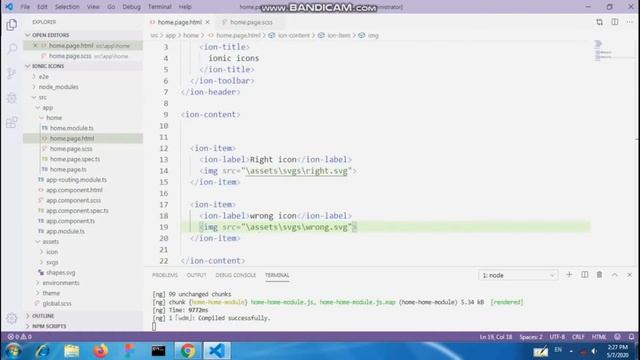Click Spaces: 2 indentation in status bar
This screenshot has height=360, width=640.
pyautogui.click(x=531, y=337)
